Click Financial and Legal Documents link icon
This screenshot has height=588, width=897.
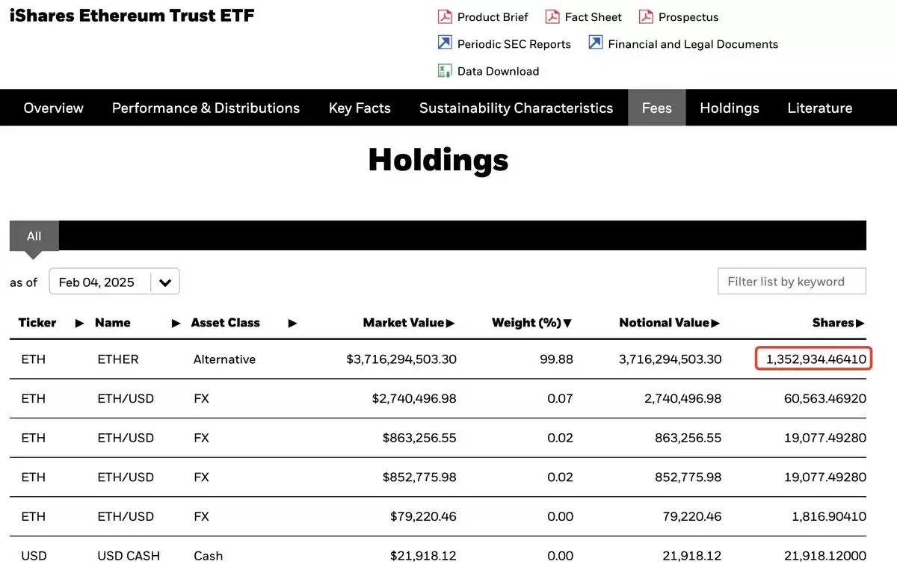(596, 43)
